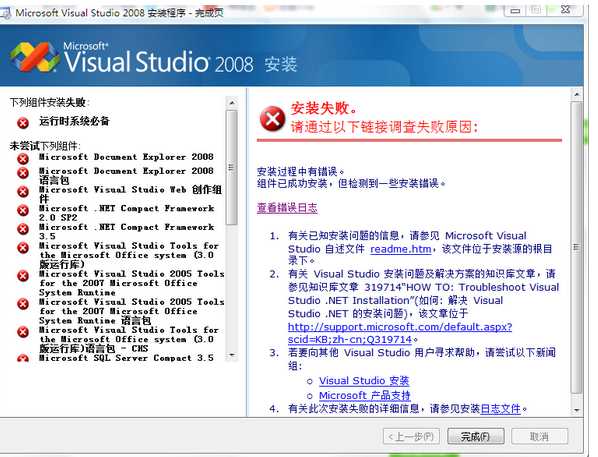Screen dimensions: 598x457
Task: Click error icon for Document Explorer 2008 语言包
Action: coord(23,173)
